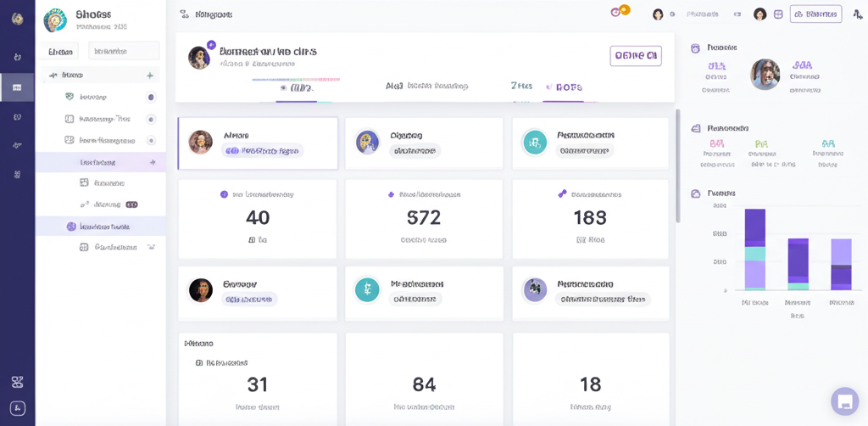Select the last purple underlined tab in header card
Image resolution: width=868 pixels, height=426 pixels.
pyautogui.click(x=564, y=88)
